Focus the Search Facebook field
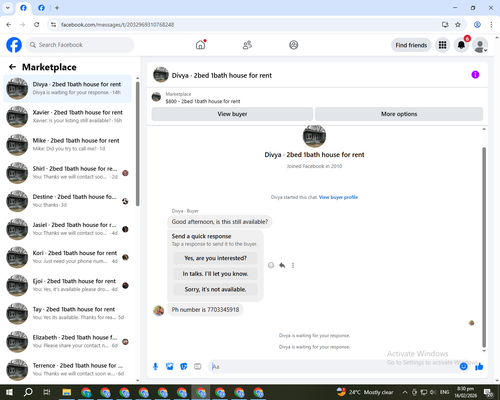The image size is (500, 400). click(x=80, y=45)
